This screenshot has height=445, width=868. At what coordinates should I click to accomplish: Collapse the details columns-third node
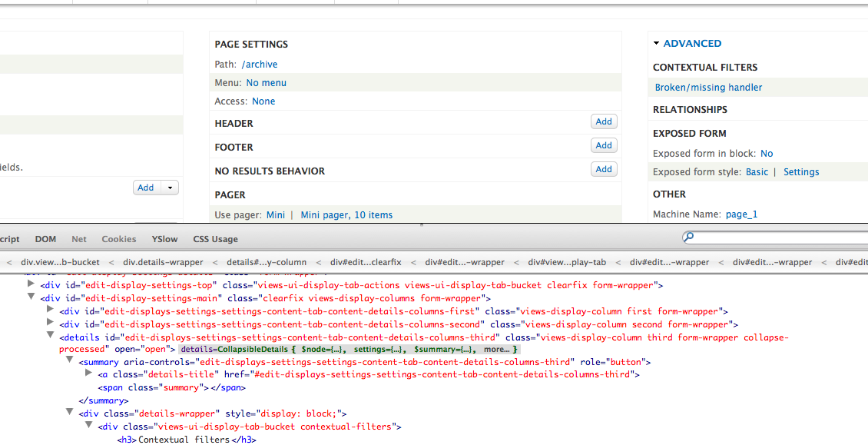51,336
